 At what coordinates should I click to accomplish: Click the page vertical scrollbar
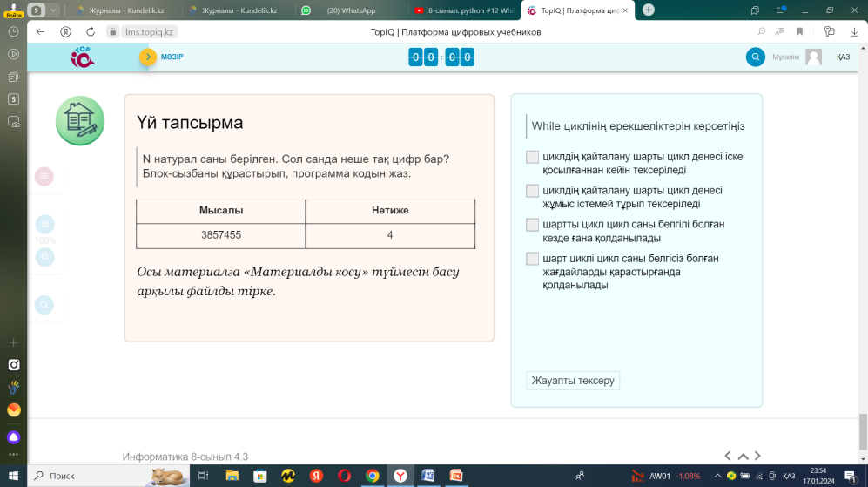coord(863,431)
